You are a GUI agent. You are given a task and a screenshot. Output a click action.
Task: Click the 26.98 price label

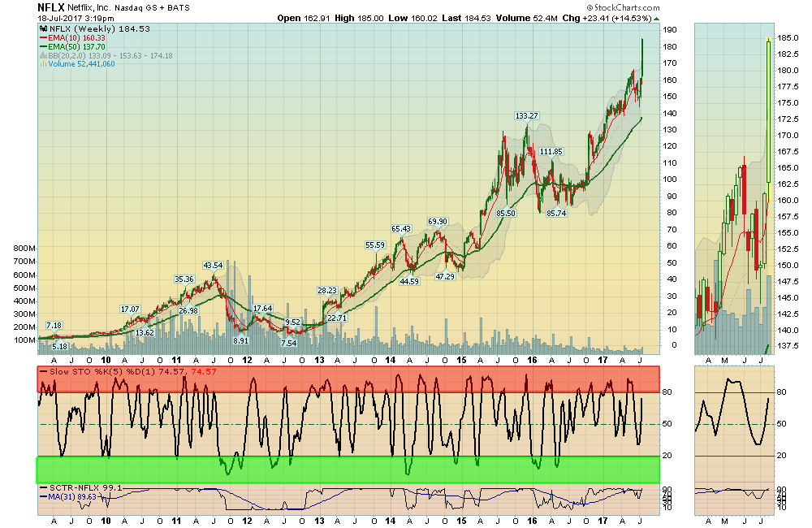(x=188, y=311)
